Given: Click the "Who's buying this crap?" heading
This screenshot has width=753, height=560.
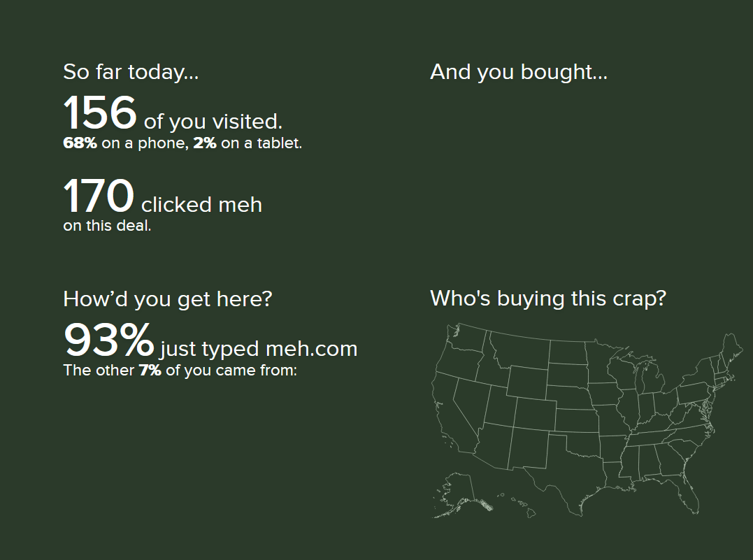Looking at the screenshot, I should click(x=547, y=299).
